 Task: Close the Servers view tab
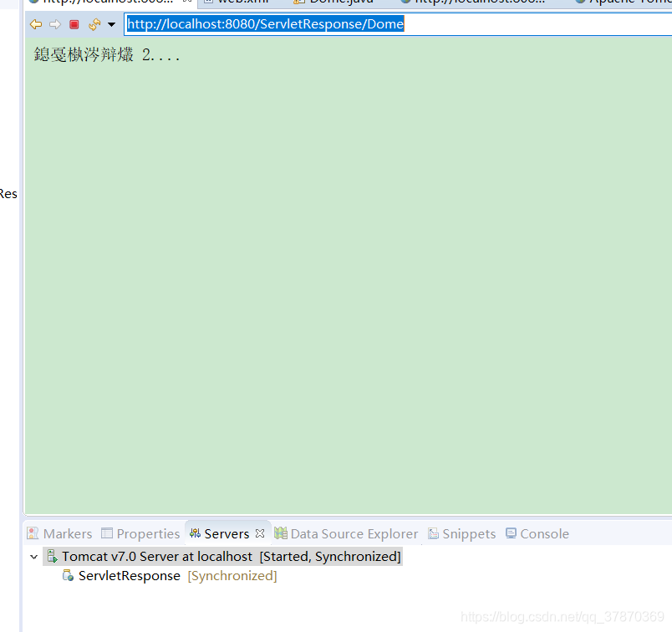[x=260, y=533]
